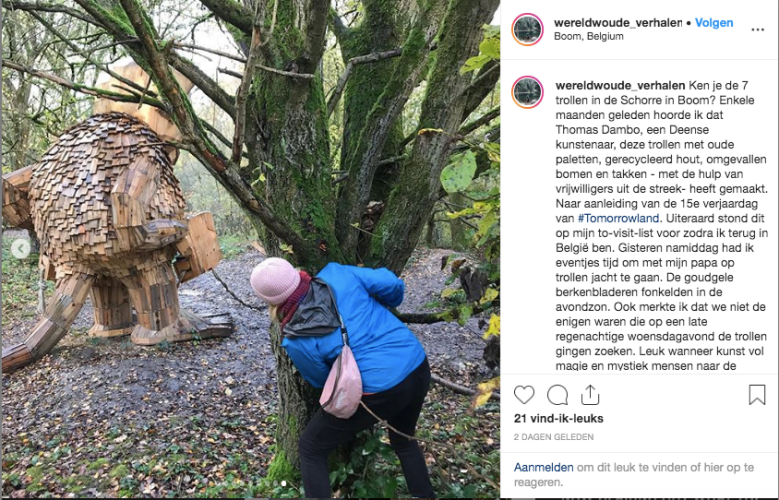The width and height of the screenshot is (779, 500).
Task: Click the avatar beside the caption
Action: tap(527, 92)
